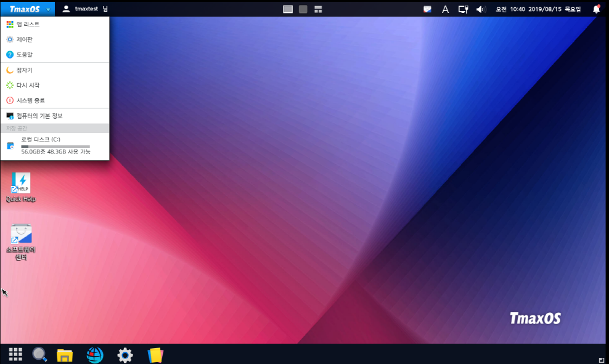Image resolution: width=609 pixels, height=364 pixels.
Task: Select 제어판 from the TmaxOS menu
Action: click(x=25, y=39)
